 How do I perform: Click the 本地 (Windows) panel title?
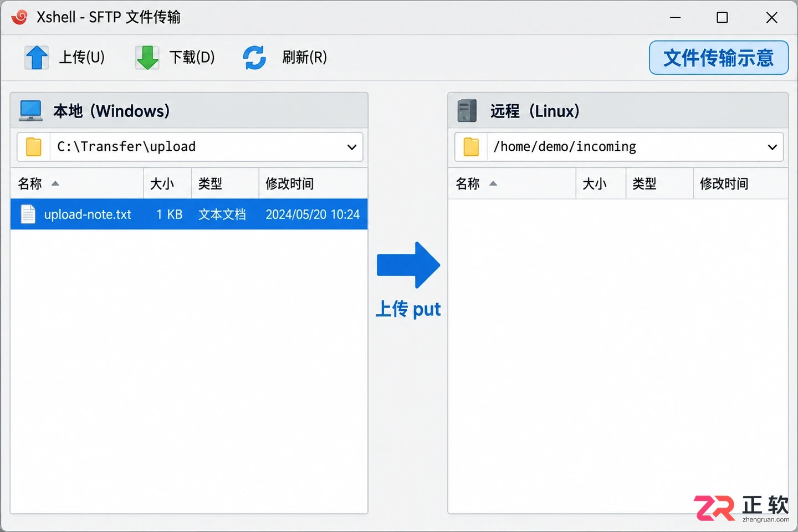tap(111, 111)
